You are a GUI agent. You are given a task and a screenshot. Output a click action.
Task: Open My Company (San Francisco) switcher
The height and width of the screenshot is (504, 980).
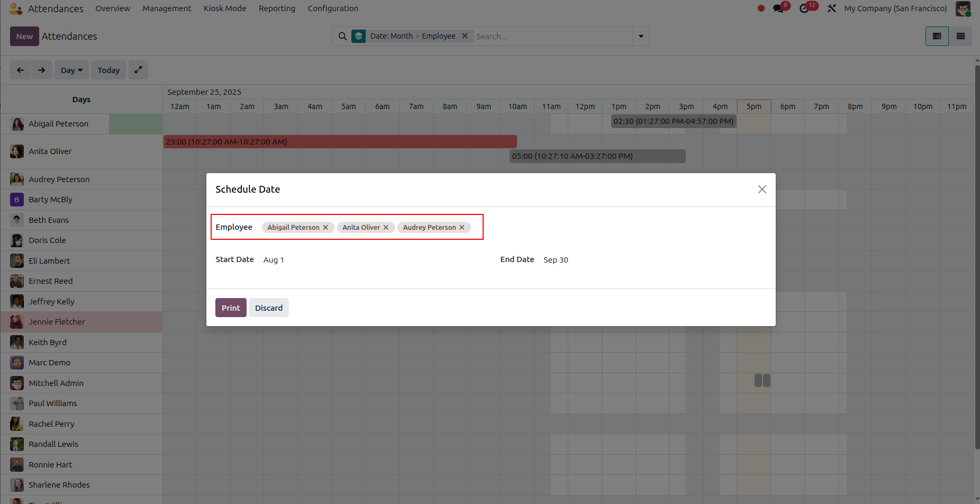[895, 8]
